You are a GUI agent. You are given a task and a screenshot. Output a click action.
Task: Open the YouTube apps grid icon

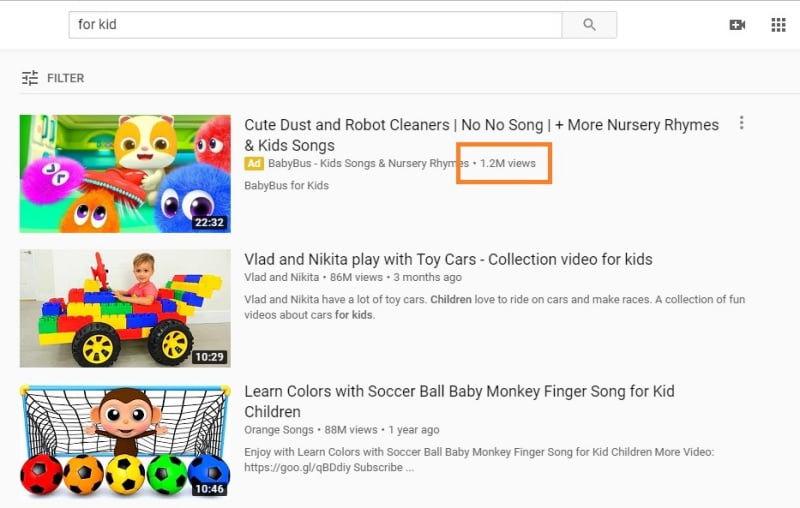pos(778,25)
